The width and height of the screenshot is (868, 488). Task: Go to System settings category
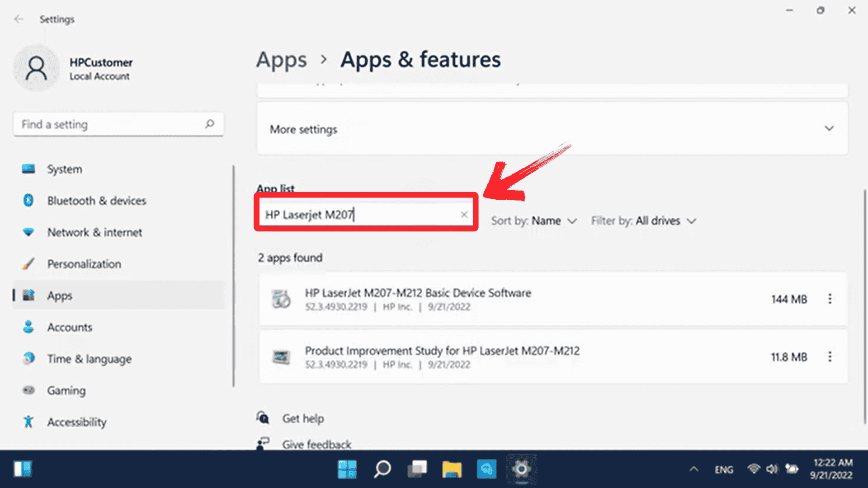point(65,169)
